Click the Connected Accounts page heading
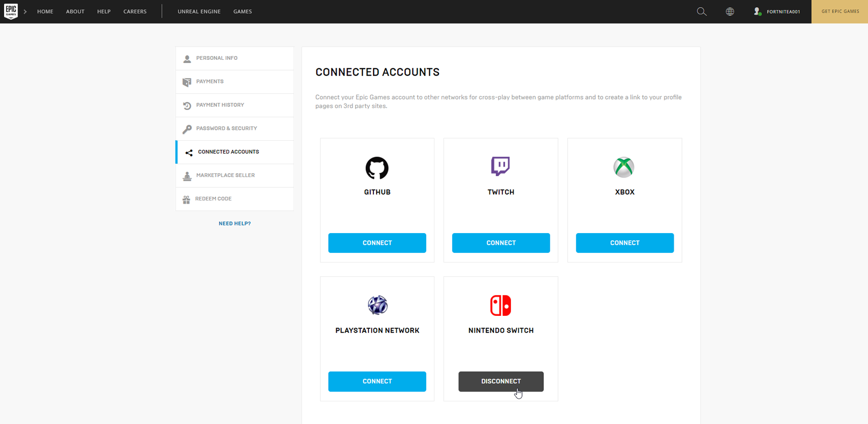 pyautogui.click(x=377, y=72)
